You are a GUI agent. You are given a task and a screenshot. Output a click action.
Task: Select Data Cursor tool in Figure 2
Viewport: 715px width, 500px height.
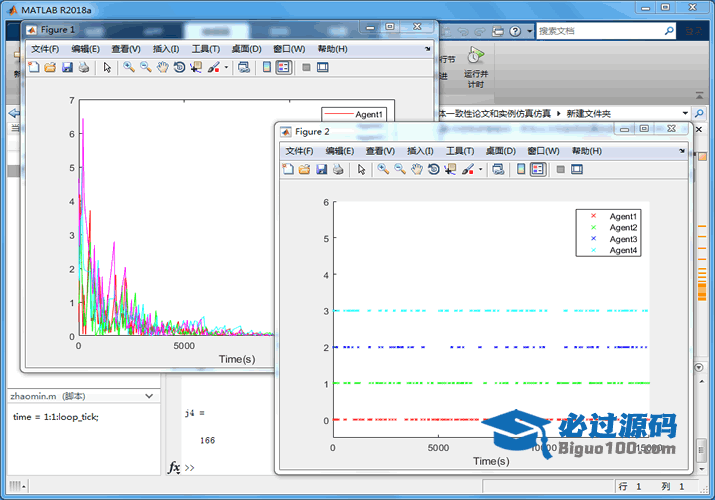(x=451, y=170)
